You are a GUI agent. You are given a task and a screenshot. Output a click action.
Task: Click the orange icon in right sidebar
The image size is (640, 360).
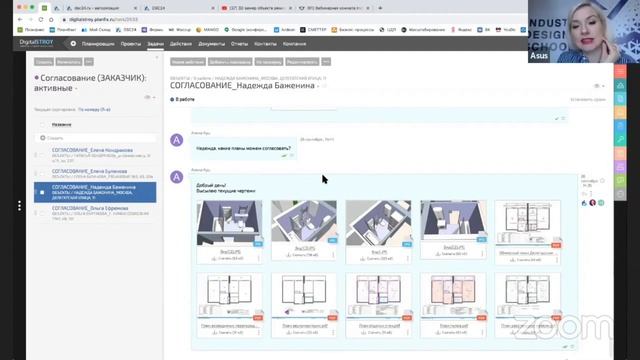coord(620,112)
